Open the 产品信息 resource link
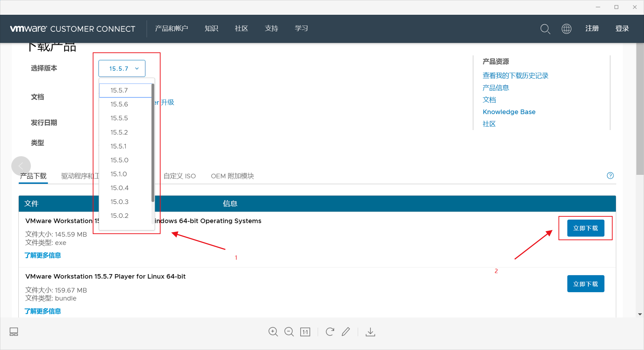The width and height of the screenshot is (644, 350). tap(496, 88)
